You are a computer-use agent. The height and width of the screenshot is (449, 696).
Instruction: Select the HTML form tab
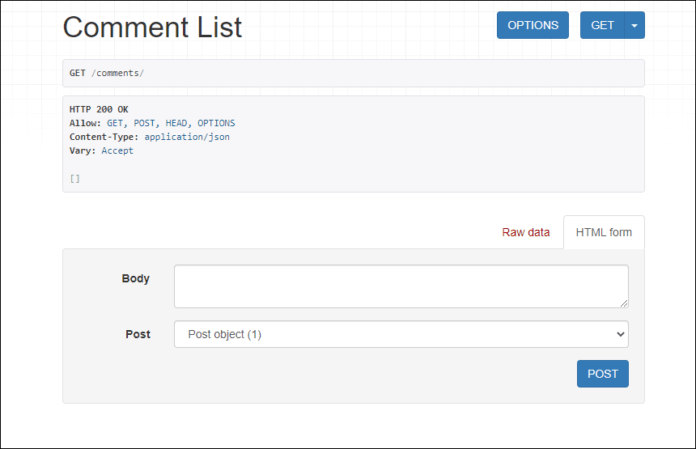604,232
